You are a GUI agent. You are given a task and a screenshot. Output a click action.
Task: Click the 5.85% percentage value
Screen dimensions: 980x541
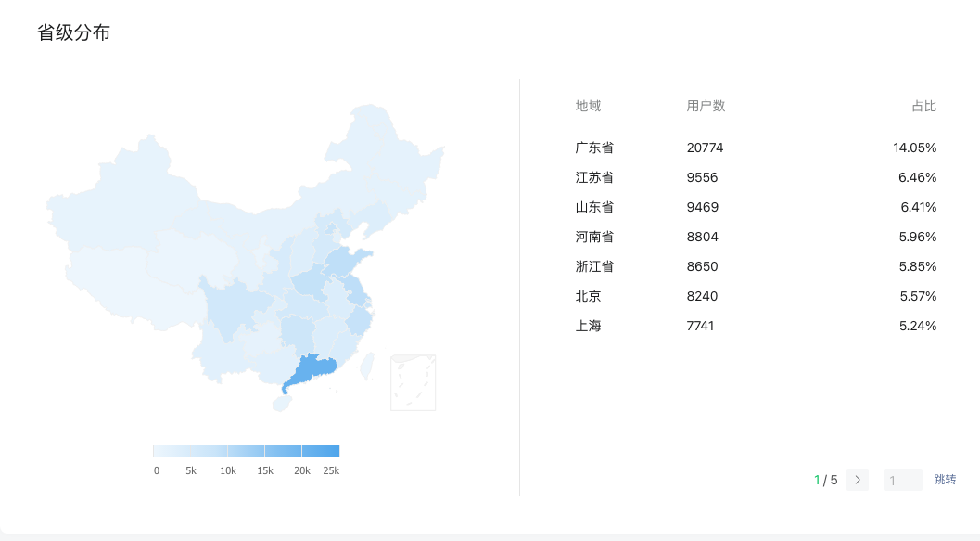pos(918,266)
